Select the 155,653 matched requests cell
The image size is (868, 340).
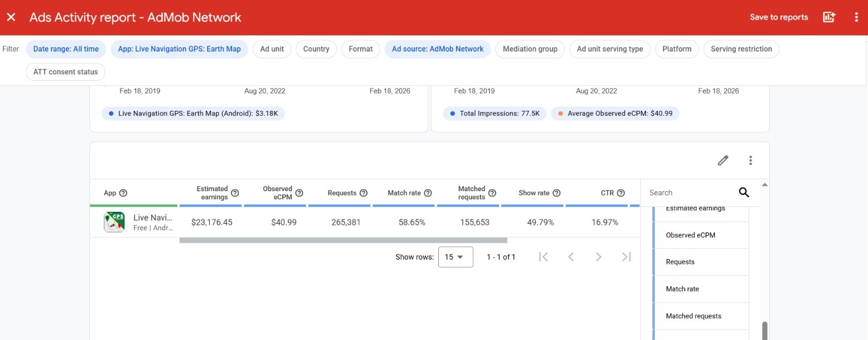(x=475, y=222)
